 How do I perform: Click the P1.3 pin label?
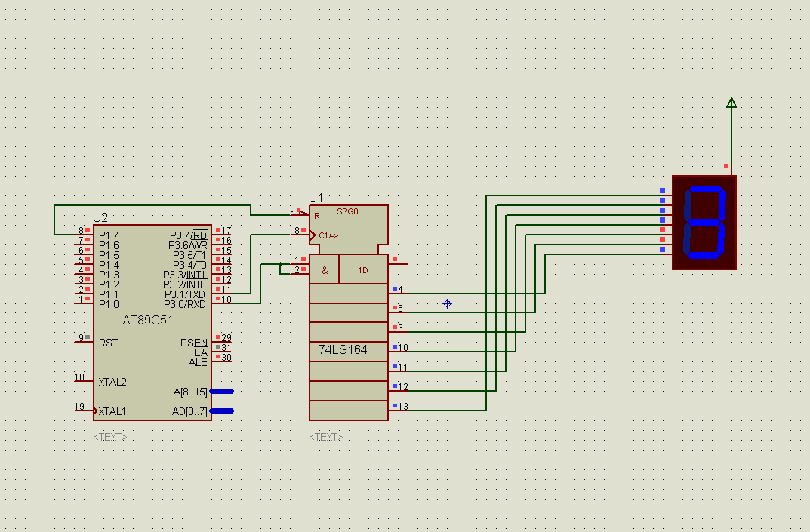(x=109, y=275)
